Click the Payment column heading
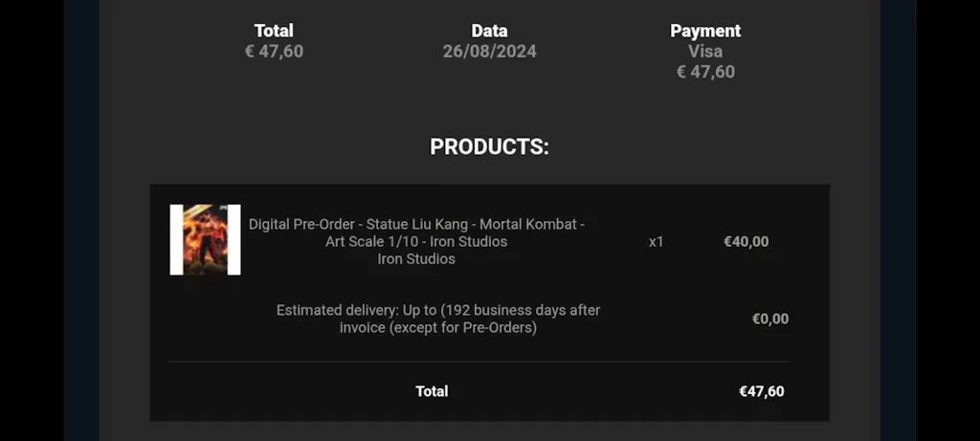This screenshot has width=980, height=441. pos(705,31)
